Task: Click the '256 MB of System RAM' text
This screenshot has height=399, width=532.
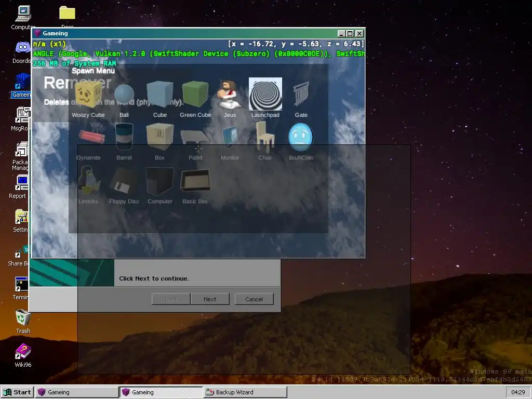Action: tap(75, 63)
